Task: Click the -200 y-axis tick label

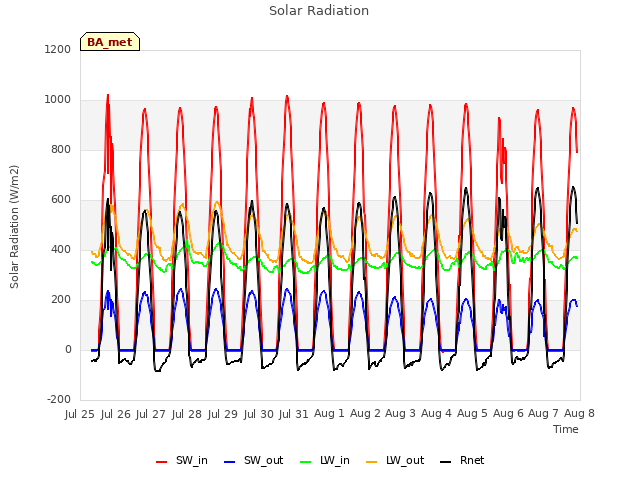Action: pyautogui.click(x=59, y=399)
